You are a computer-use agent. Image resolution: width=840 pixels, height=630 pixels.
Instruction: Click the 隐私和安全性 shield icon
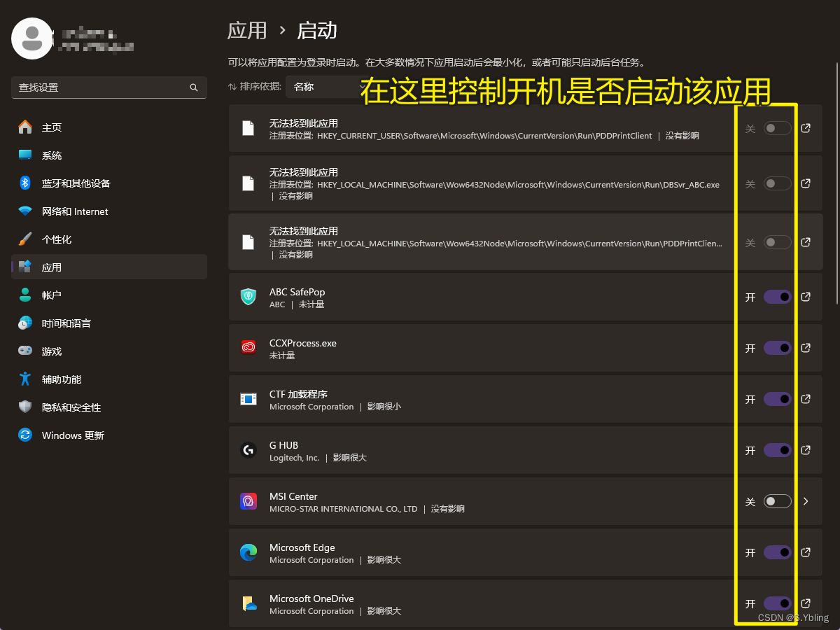click(25, 407)
